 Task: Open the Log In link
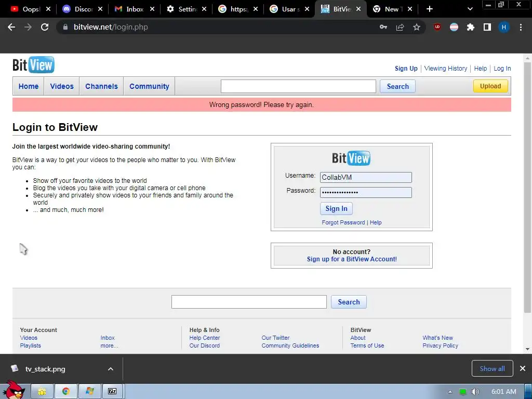pos(502,68)
